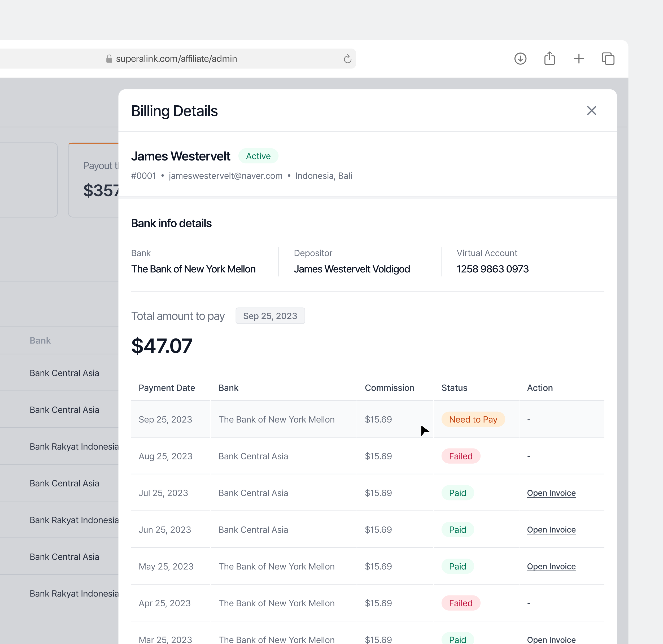
Task: Click the Paid badge for Jun 25, 2023
Action: coord(457,530)
